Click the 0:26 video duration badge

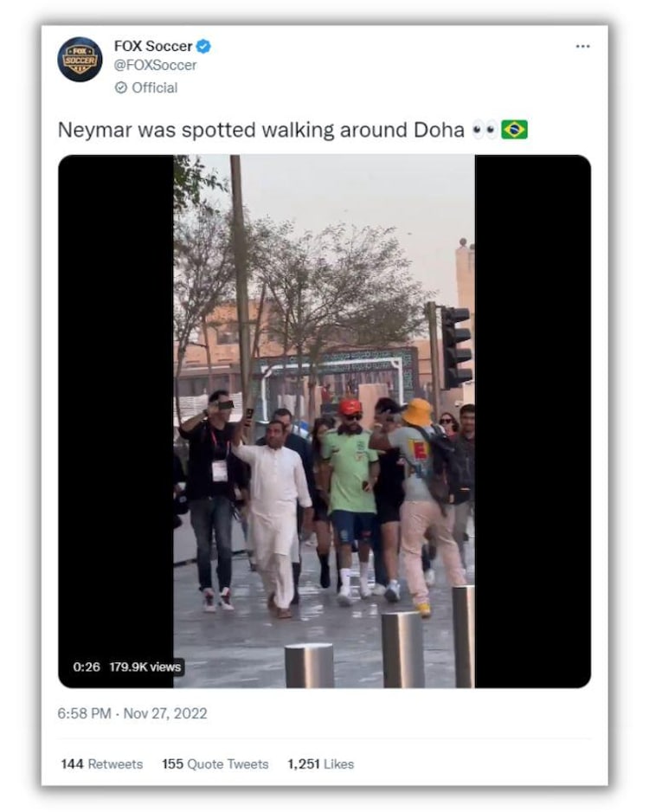tap(87, 667)
